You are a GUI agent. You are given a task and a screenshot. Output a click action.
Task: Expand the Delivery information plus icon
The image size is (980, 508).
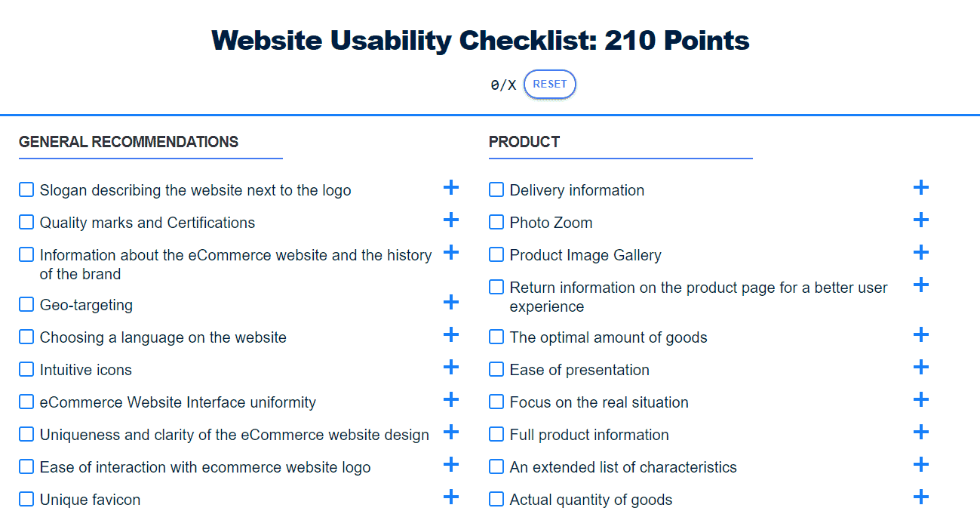[920, 188]
